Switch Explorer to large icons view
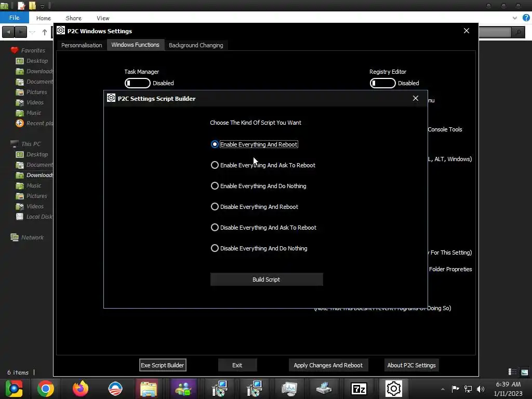 [525, 372]
